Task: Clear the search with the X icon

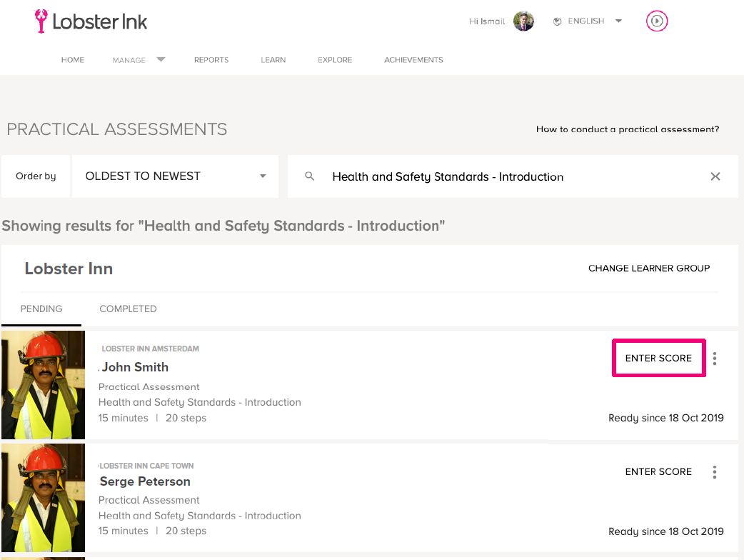Action: (x=715, y=176)
